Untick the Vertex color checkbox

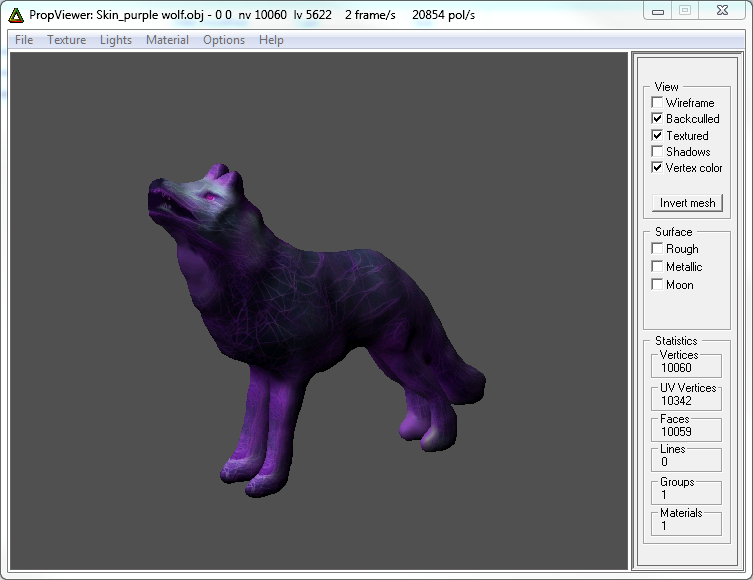(657, 168)
